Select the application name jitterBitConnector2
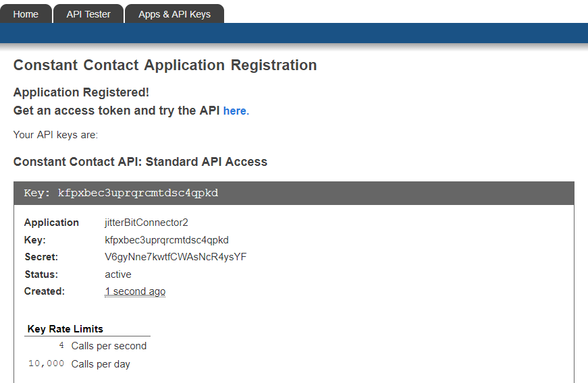The width and height of the screenshot is (588, 383). 146,223
